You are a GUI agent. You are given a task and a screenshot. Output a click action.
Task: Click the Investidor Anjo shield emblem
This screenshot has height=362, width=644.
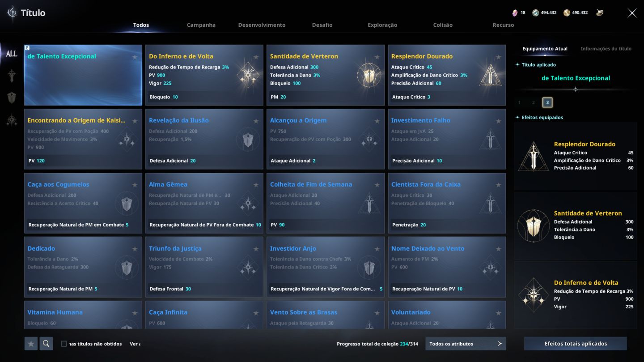coord(369,267)
